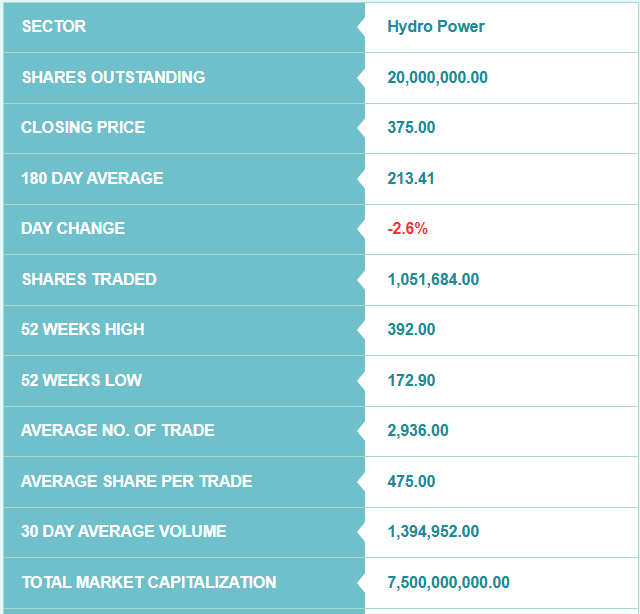Screen dimensions: 640x614
Task: Click the SHARES OUTSTANDING label
Action: coord(113,77)
